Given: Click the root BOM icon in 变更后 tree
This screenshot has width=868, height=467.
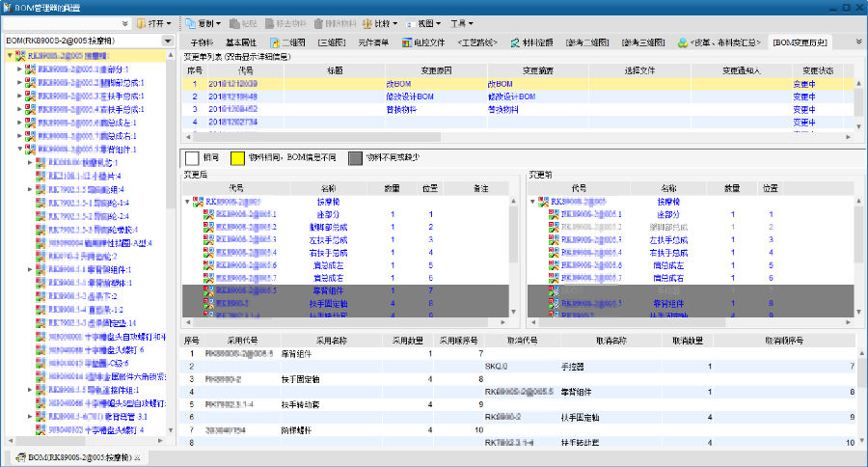Looking at the screenshot, I should click(x=199, y=202).
